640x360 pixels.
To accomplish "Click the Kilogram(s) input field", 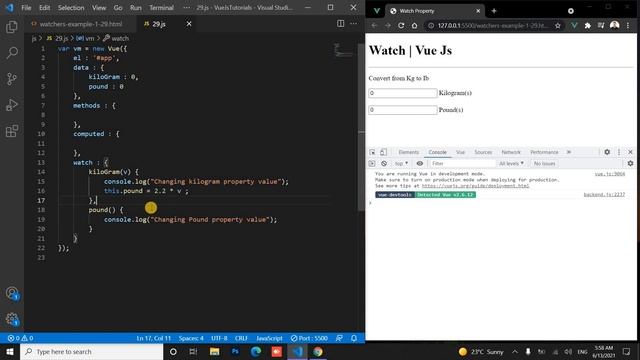I will coord(402,93).
